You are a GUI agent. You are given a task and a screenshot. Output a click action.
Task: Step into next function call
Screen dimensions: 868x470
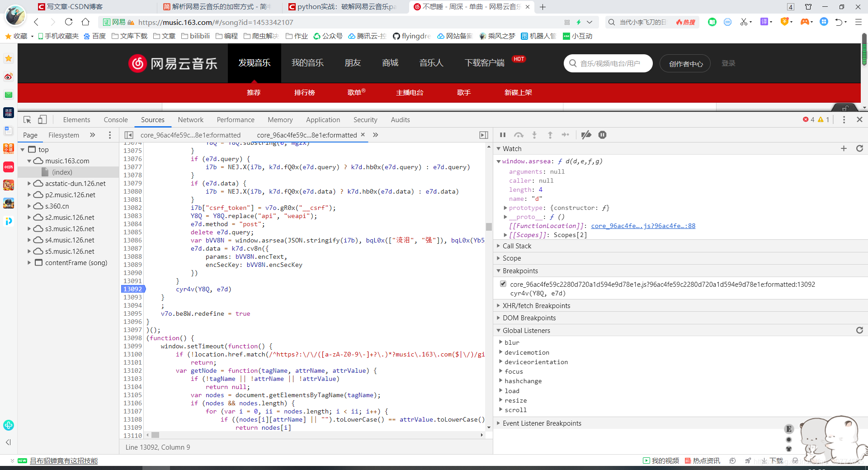(534, 135)
